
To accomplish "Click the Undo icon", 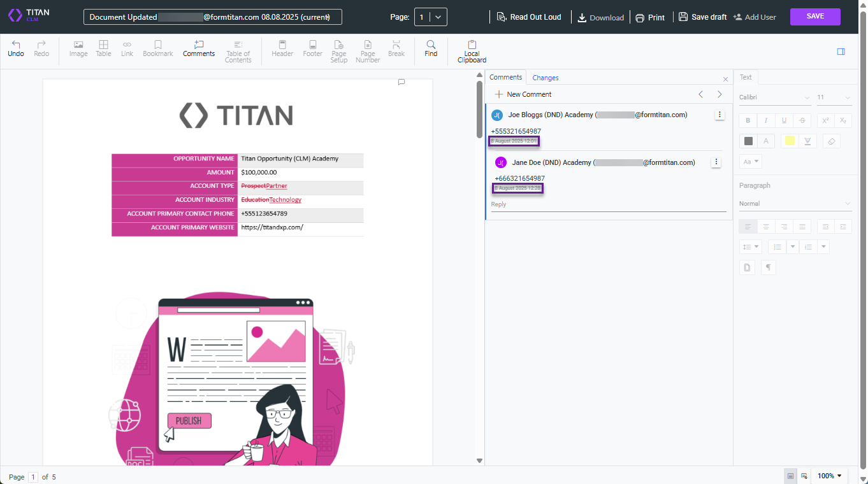I will click(15, 48).
